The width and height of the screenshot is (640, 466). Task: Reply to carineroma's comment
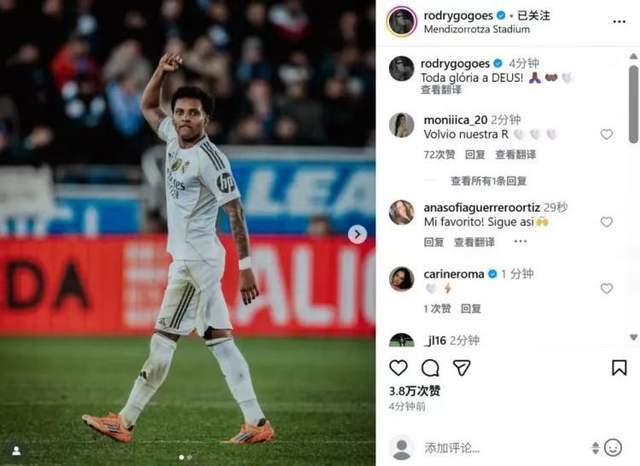(x=471, y=308)
